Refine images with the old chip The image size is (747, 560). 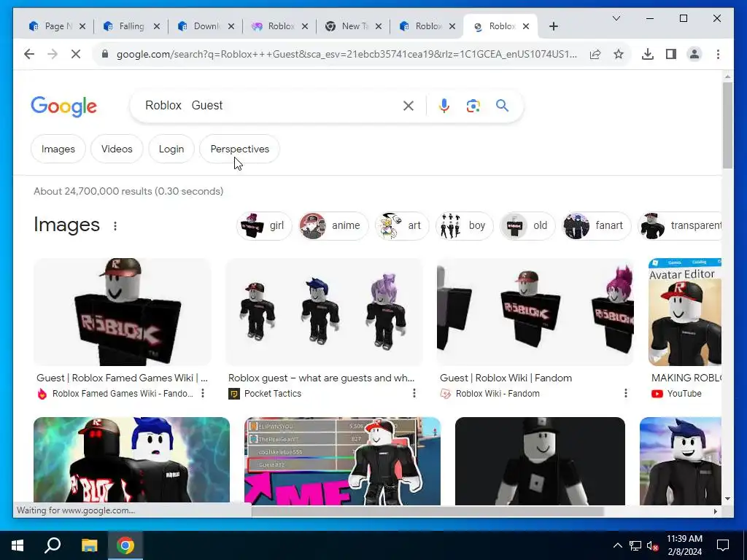(x=527, y=226)
